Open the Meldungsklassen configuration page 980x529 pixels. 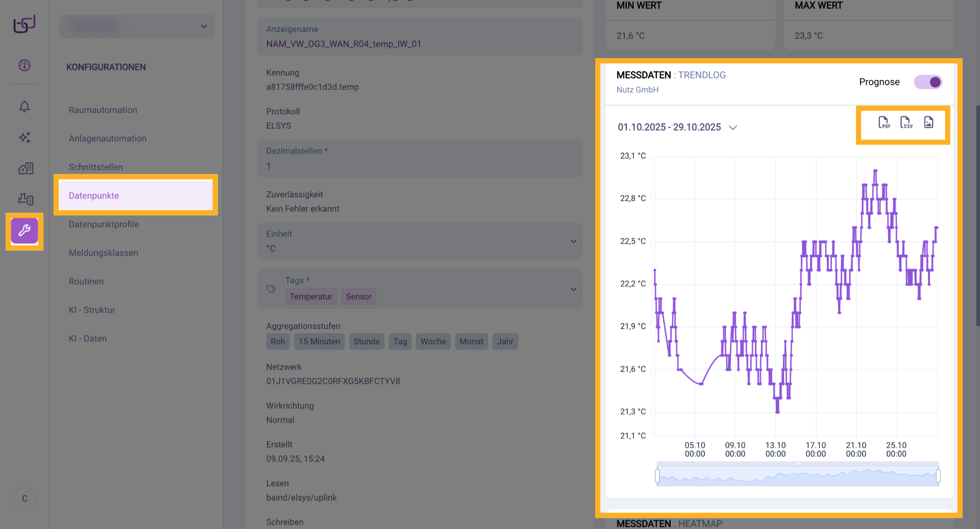pyautogui.click(x=104, y=253)
